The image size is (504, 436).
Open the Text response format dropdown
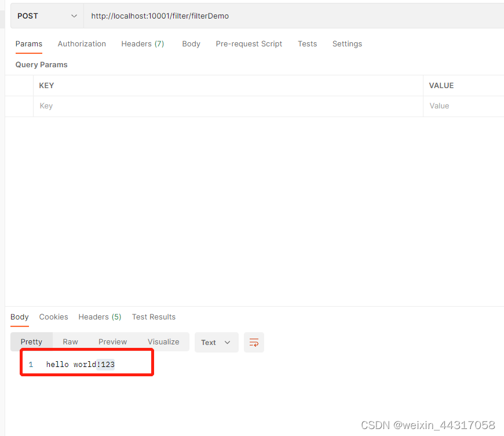[x=216, y=342]
